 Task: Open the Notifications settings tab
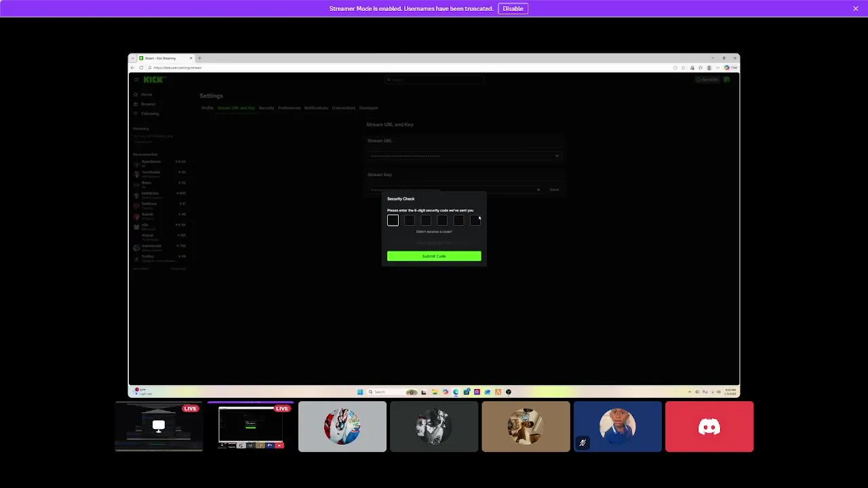click(x=316, y=108)
